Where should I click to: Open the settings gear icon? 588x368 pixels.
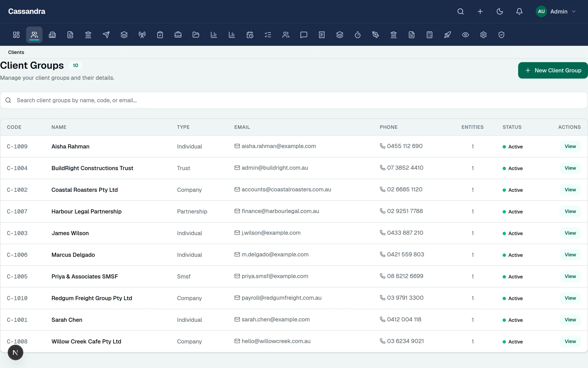coord(483,35)
